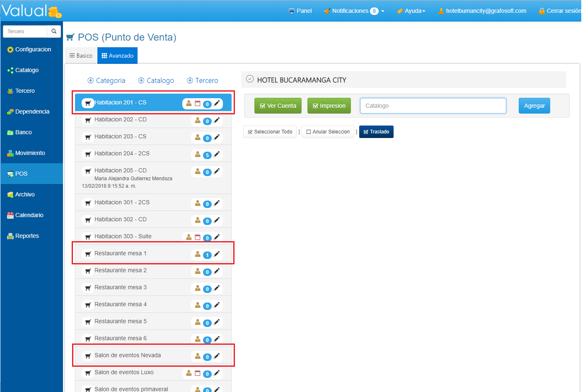585x392 pixels.
Task: Click the person icon on Habitacion 201 - CS
Action: (x=189, y=103)
